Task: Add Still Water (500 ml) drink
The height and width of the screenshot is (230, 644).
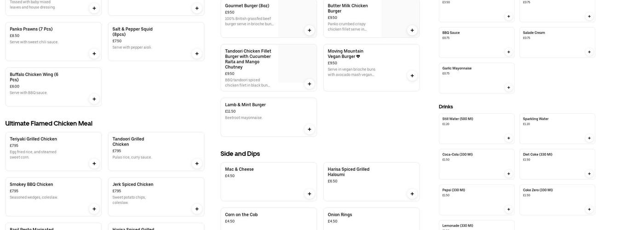Action: [x=509, y=138]
